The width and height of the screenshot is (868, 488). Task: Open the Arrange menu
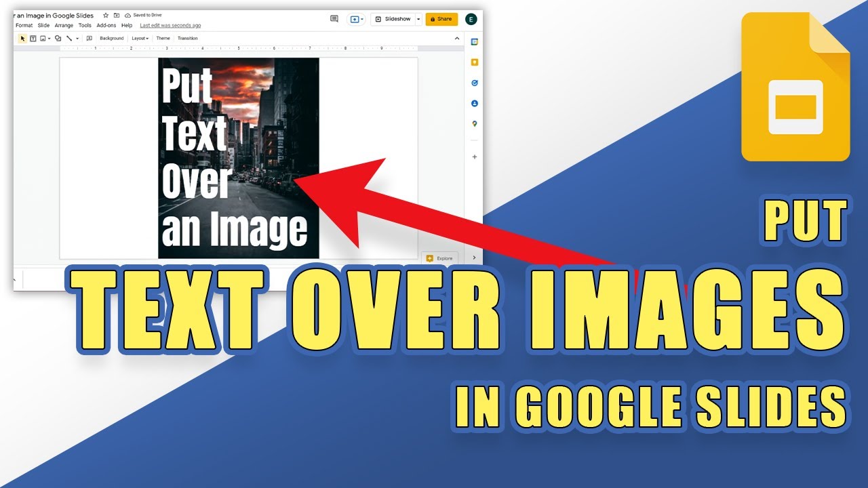64,26
